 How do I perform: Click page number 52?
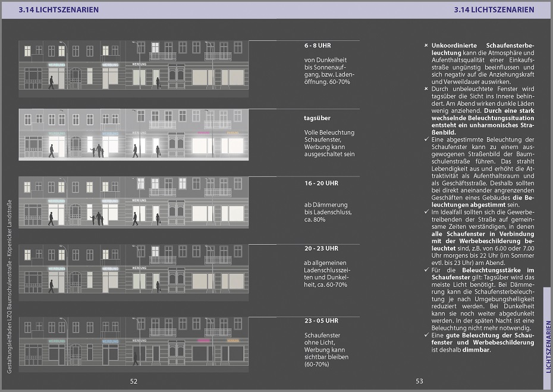(x=134, y=381)
